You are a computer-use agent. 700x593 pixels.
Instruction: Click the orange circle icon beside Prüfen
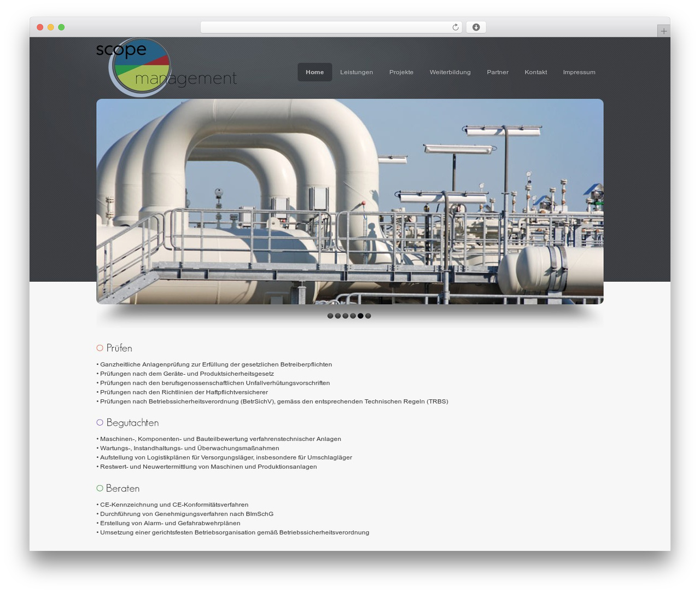click(x=100, y=348)
